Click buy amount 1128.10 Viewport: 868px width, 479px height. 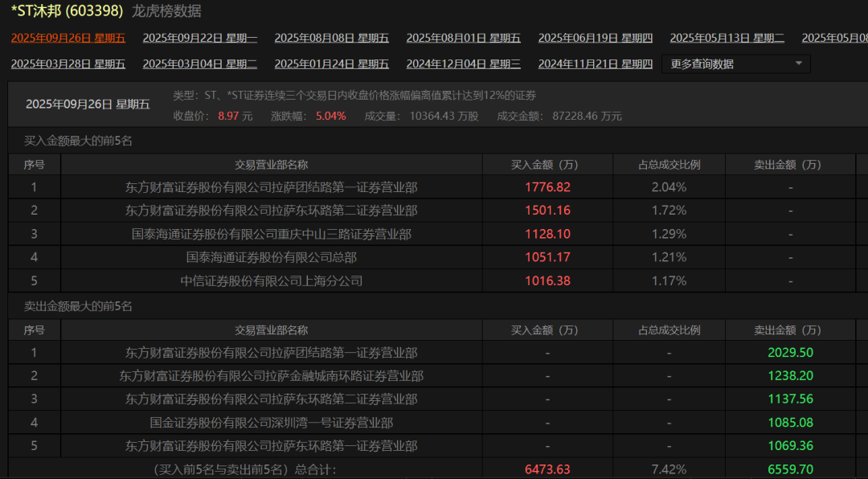[547, 234]
